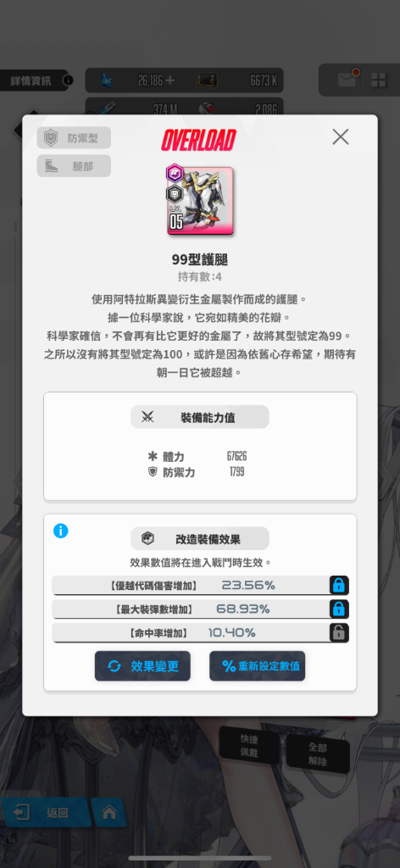Open the mail envelope icon
Image resolution: width=400 pixels, height=868 pixels.
point(347,80)
